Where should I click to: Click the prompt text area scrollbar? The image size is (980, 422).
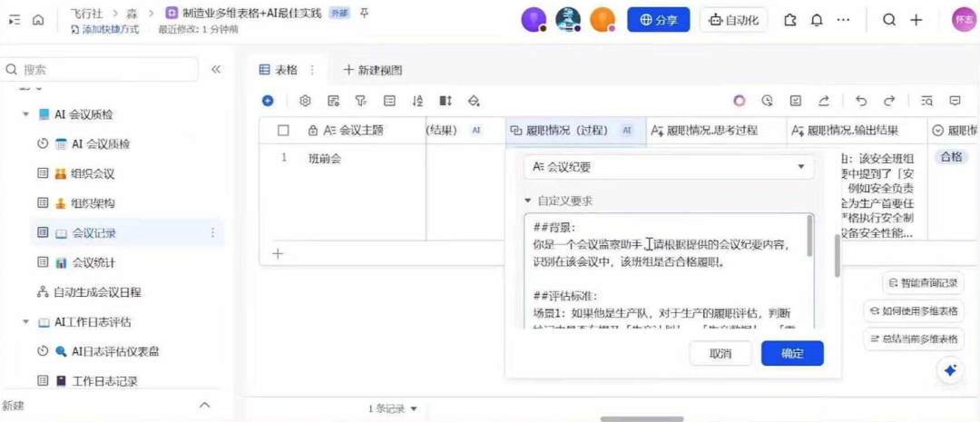tap(837, 256)
